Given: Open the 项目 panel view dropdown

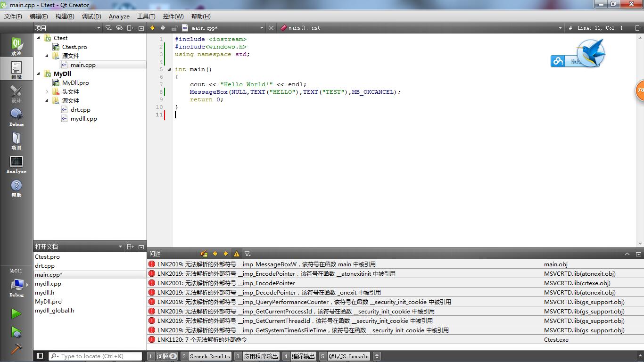Looking at the screenshot, I should point(99,28).
